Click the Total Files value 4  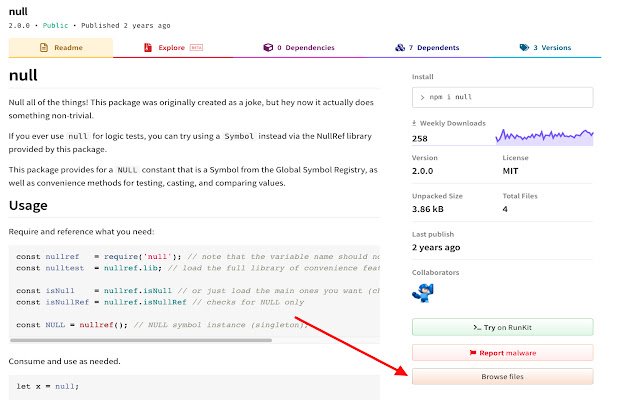(x=505, y=209)
